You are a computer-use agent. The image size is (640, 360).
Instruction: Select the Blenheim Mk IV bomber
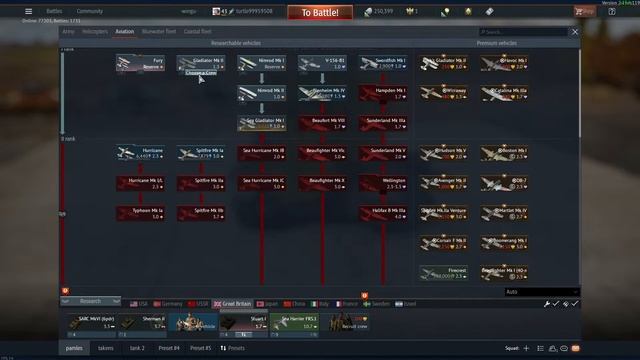click(x=322, y=93)
